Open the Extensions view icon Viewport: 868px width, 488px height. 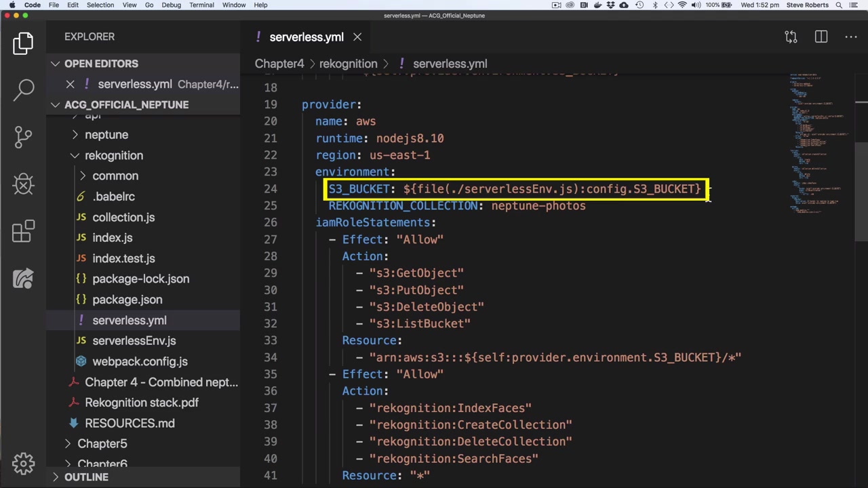(x=24, y=231)
